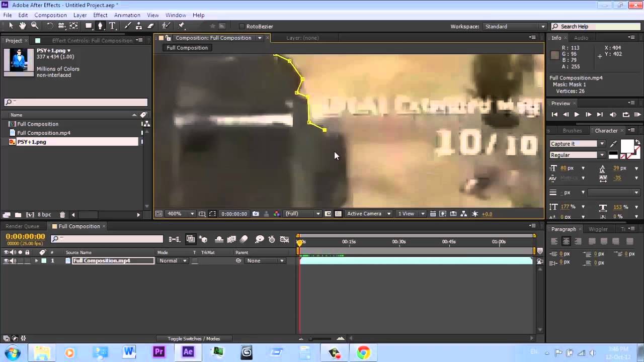
Task: Select the Puppet Pin tool
Action: [x=182, y=26]
